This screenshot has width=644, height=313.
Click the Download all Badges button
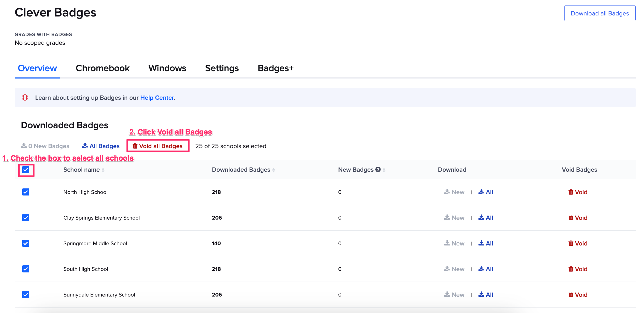coord(600,13)
